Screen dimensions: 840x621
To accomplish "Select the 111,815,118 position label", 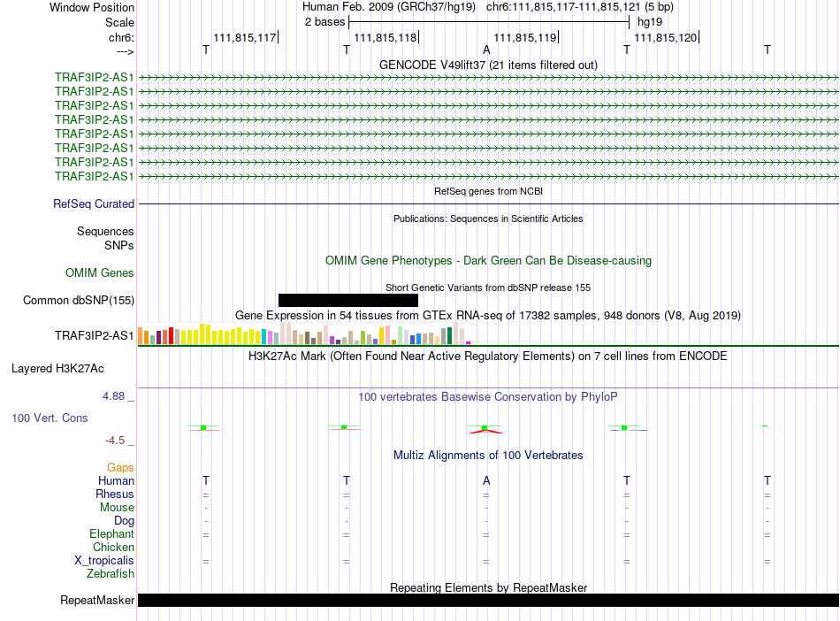I will [386, 37].
